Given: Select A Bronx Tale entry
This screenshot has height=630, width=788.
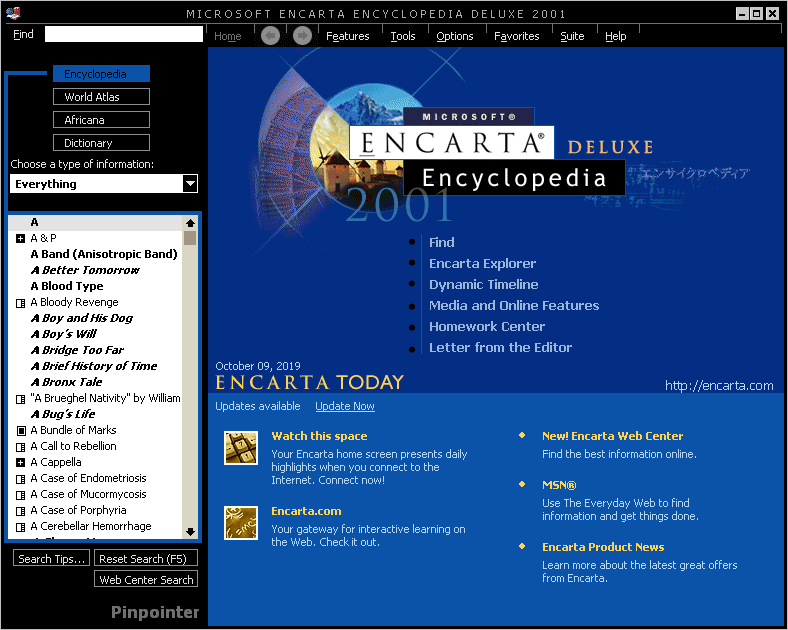Looking at the screenshot, I should click(x=66, y=382).
